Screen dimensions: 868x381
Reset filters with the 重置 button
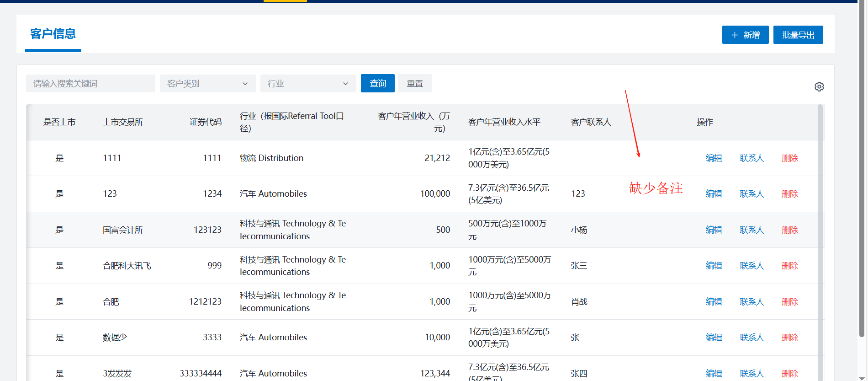click(x=414, y=84)
